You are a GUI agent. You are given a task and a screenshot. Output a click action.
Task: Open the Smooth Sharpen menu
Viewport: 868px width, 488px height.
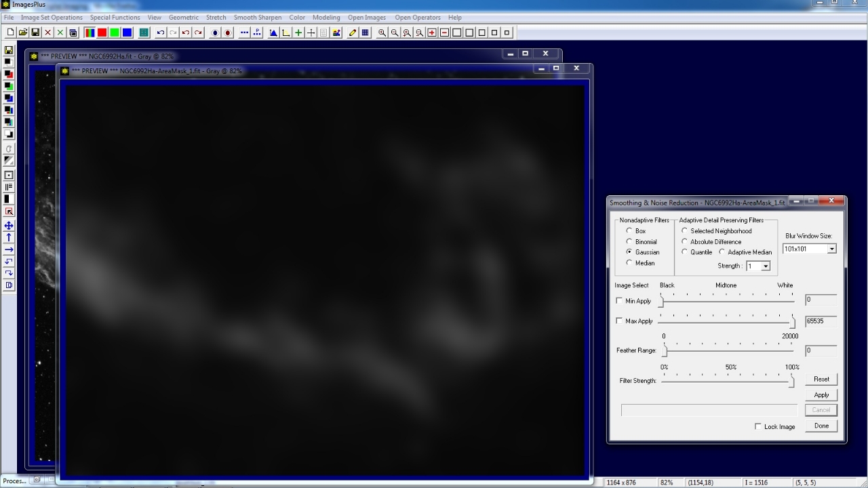click(258, 18)
